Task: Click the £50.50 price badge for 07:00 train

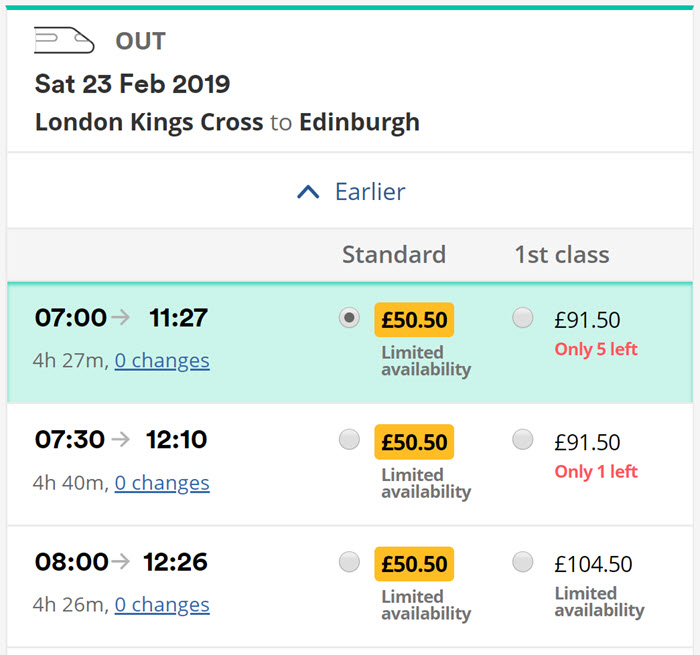Action: 414,320
